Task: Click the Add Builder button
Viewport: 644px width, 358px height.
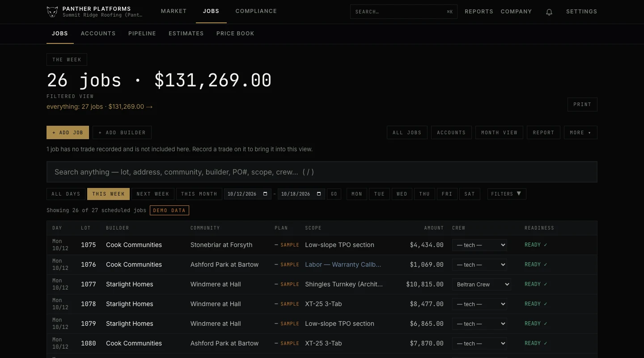Action: (122, 132)
